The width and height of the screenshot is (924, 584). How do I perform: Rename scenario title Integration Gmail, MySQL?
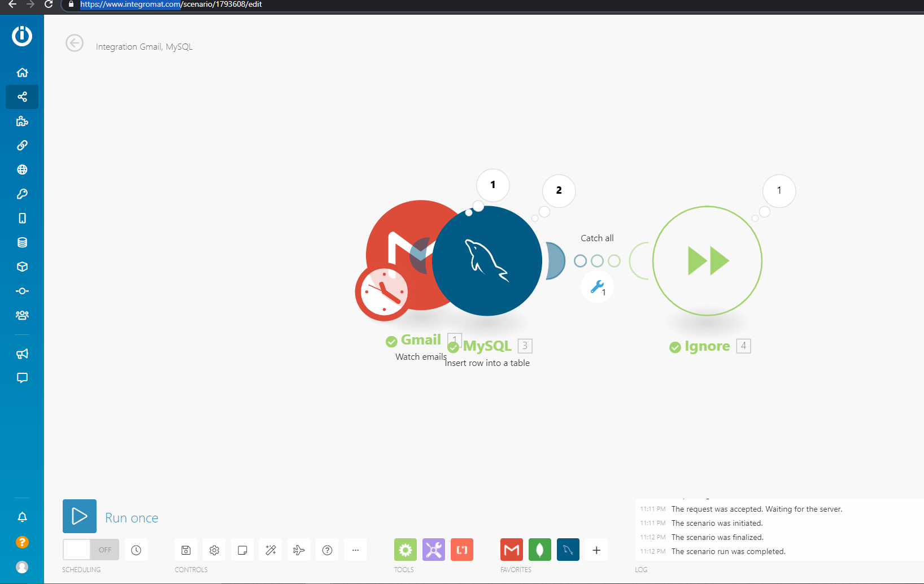[144, 47]
